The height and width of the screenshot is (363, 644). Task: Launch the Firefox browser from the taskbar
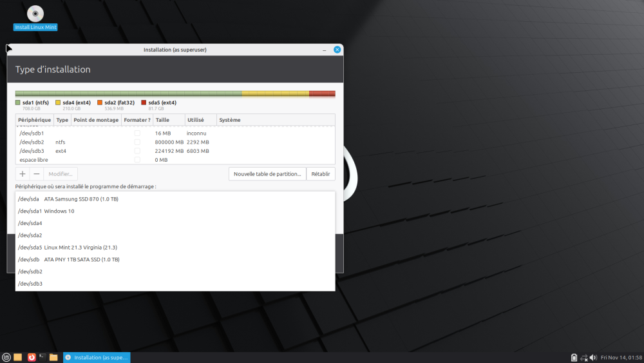tap(31, 357)
